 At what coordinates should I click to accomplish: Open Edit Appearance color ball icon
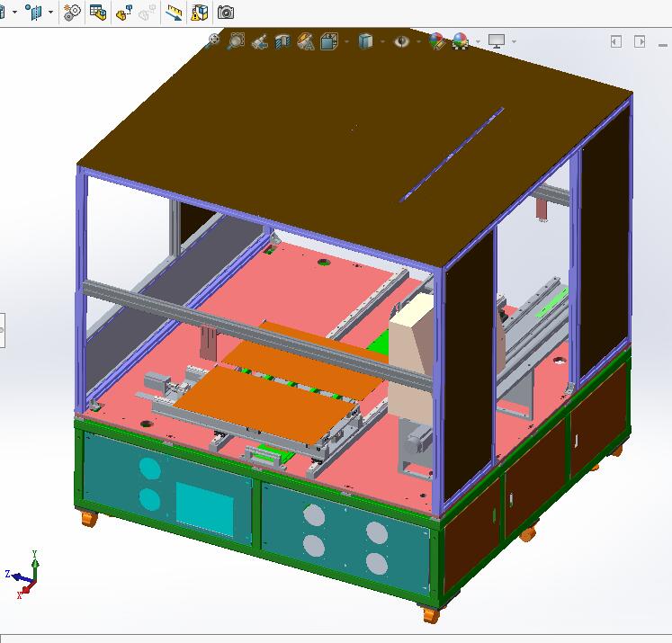(436, 41)
